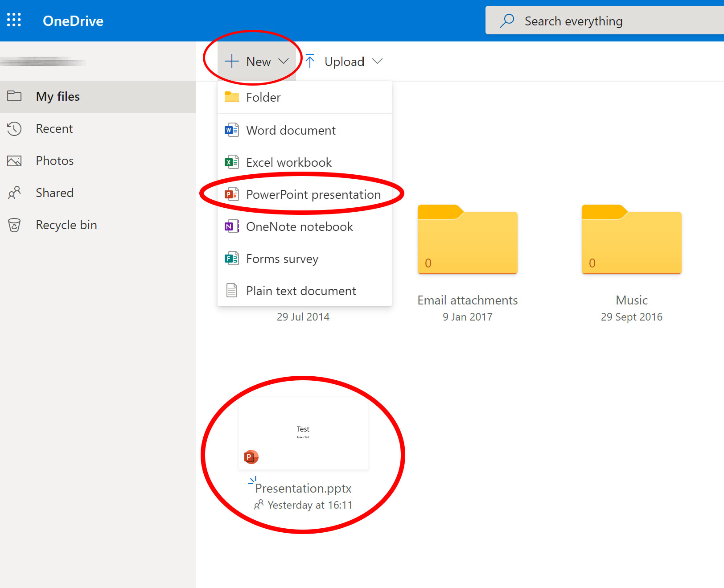Click the Forms survey icon
The image size is (724, 588).
coord(232,259)
